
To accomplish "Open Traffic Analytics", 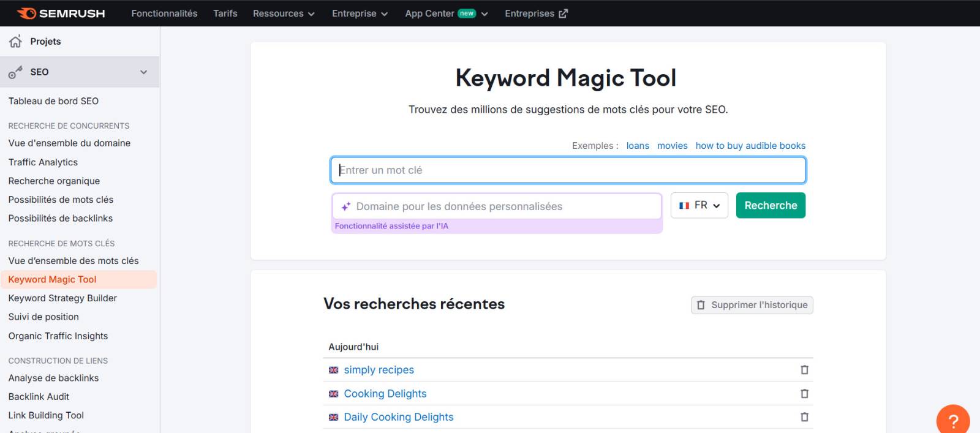I will click(x=43, y=162).
